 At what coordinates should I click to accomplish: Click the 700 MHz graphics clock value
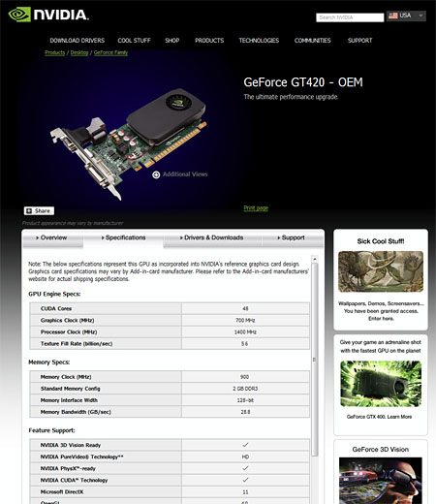point(245,321)
